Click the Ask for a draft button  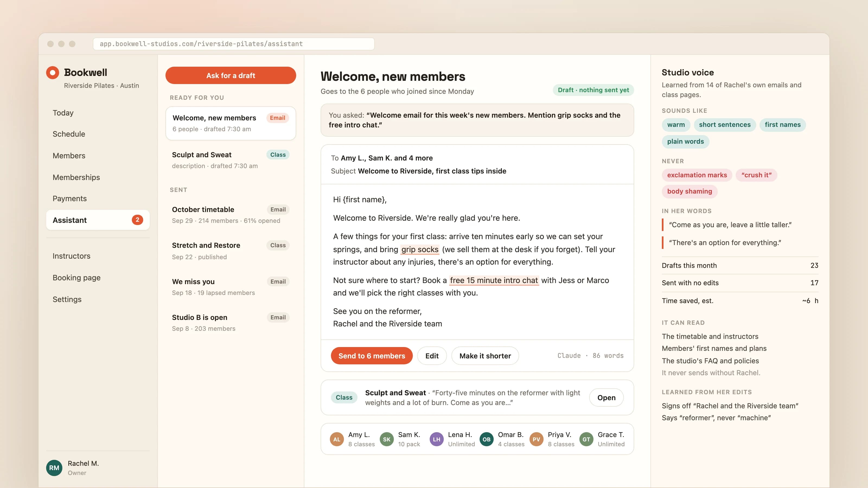coord(231,75)
